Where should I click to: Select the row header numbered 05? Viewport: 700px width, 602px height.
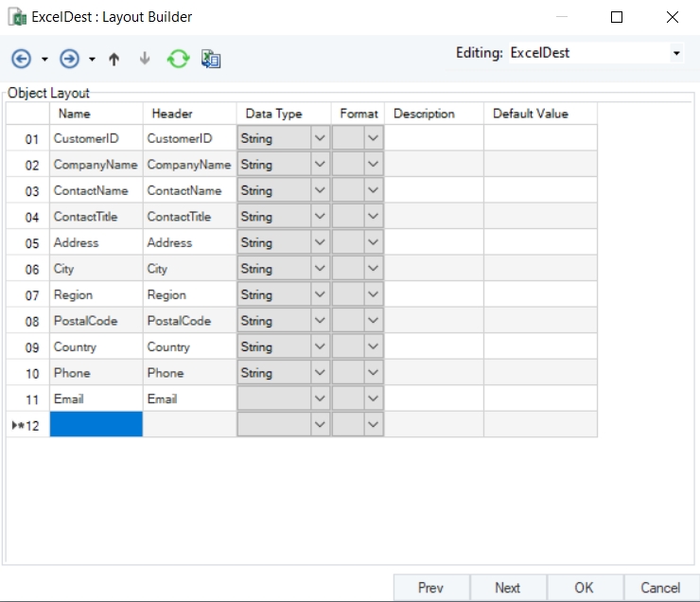(28, 243)
